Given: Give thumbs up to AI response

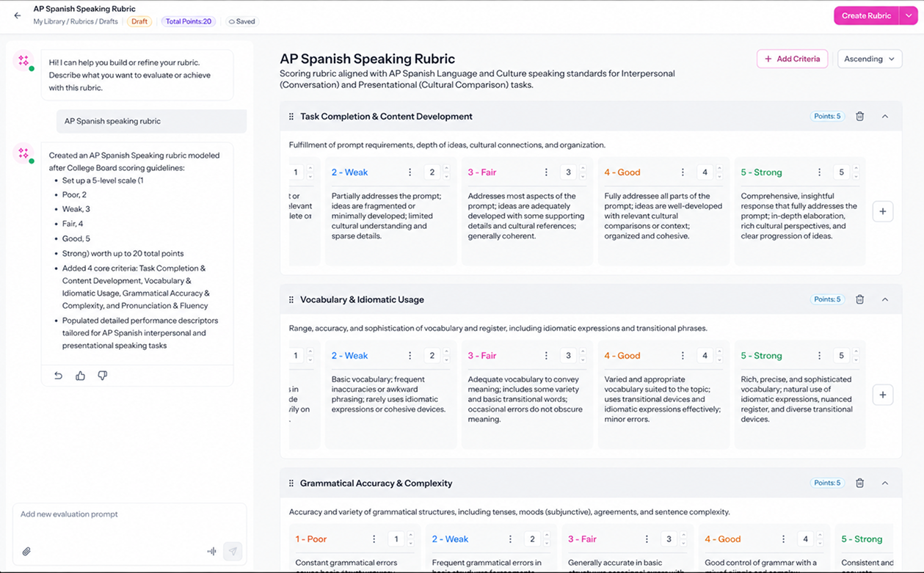Looking at the screenshot, I should (81, 376).
